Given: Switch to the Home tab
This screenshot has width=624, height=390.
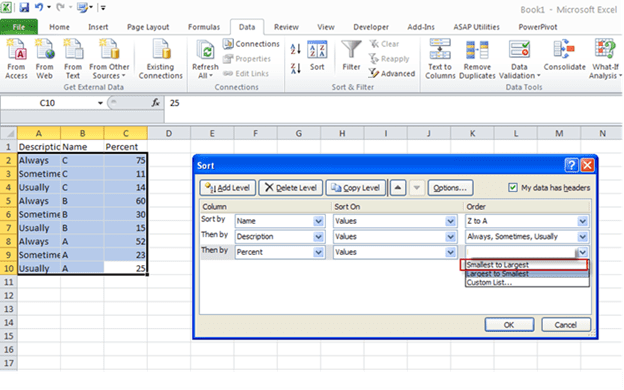Looking at the screenshot, I should click(59, 27).
